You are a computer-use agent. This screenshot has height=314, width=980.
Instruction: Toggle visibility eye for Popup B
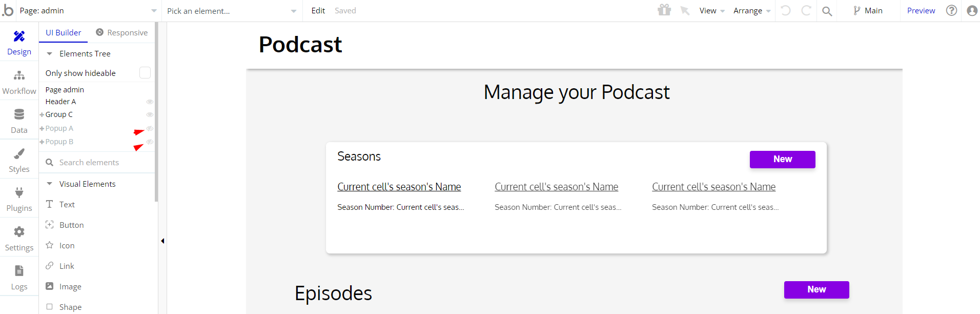[150, 142]
